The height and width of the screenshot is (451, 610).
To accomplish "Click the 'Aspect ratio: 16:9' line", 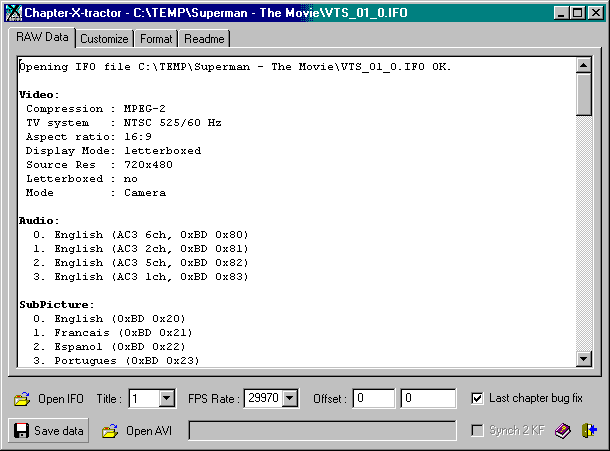I will [89, 137].
